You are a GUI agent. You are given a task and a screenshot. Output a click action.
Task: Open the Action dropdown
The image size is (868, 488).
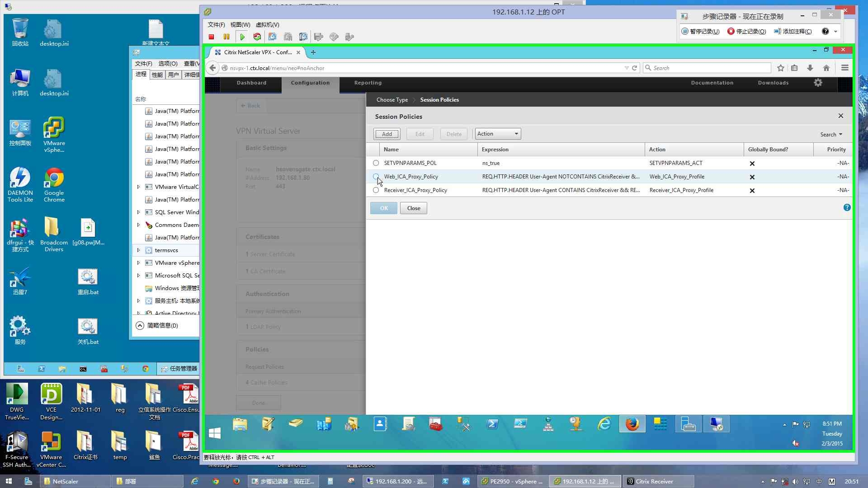click(x=498, y=134)
